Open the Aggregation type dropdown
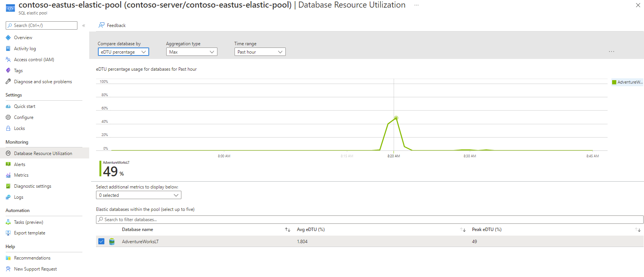This screenshot has width=644, height=277. point(192,52)
